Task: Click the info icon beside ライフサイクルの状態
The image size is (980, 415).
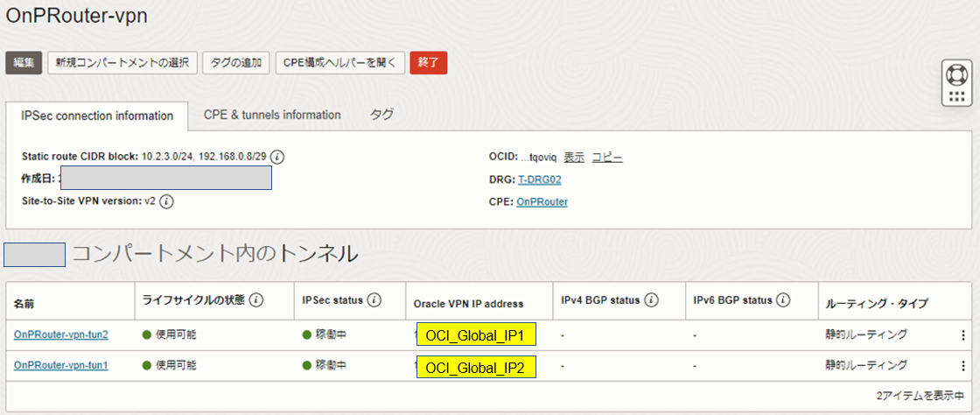Action: [x=255, y=300]
